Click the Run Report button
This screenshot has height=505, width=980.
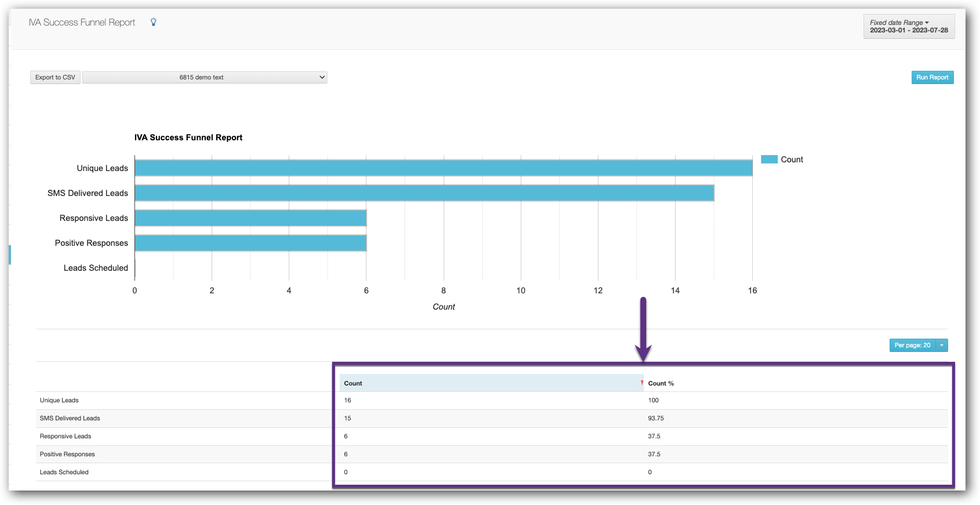click(x=932, y=77)
